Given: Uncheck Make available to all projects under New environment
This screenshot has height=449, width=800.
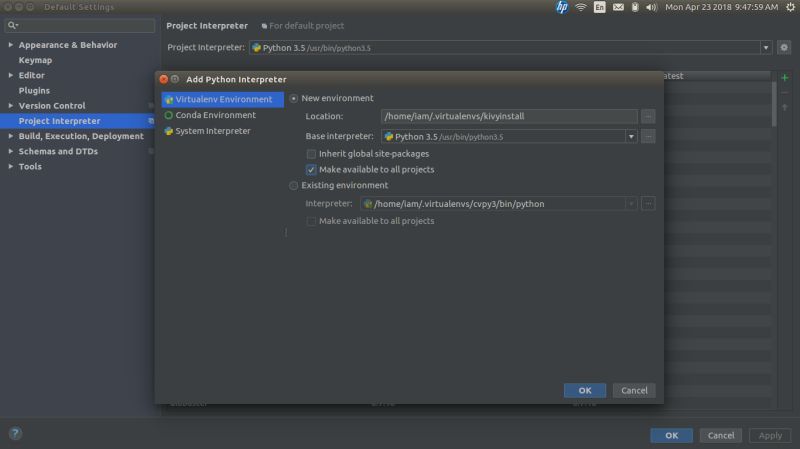Looking at the screenshot, I should point(311,170).
